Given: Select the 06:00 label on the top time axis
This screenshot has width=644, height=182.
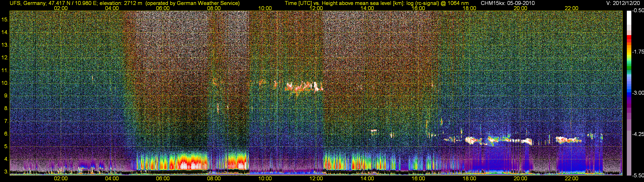Looking at the screenshot, I should point(163,8).
